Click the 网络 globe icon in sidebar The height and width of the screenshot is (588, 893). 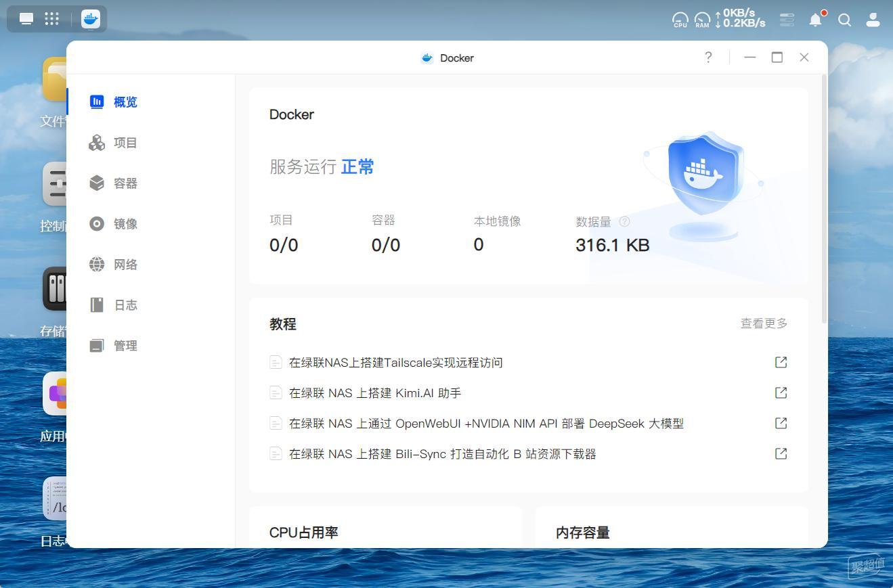coord(97,265)
